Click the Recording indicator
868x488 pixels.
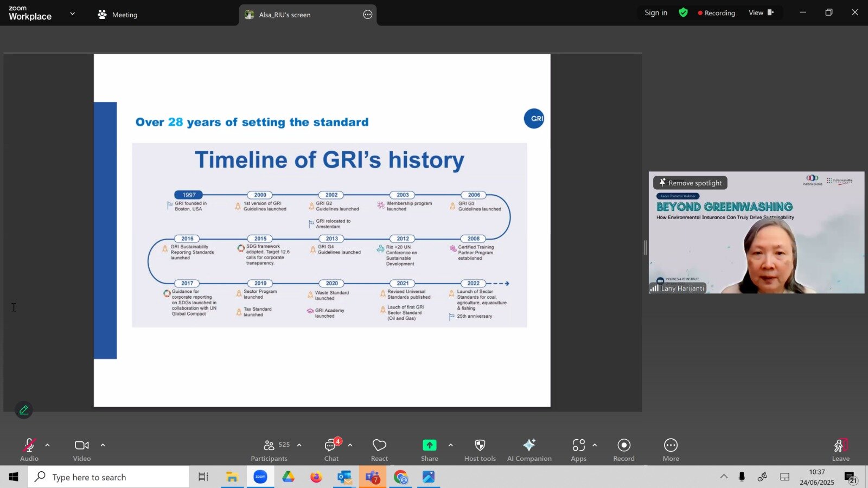click(x=717, y=13)
